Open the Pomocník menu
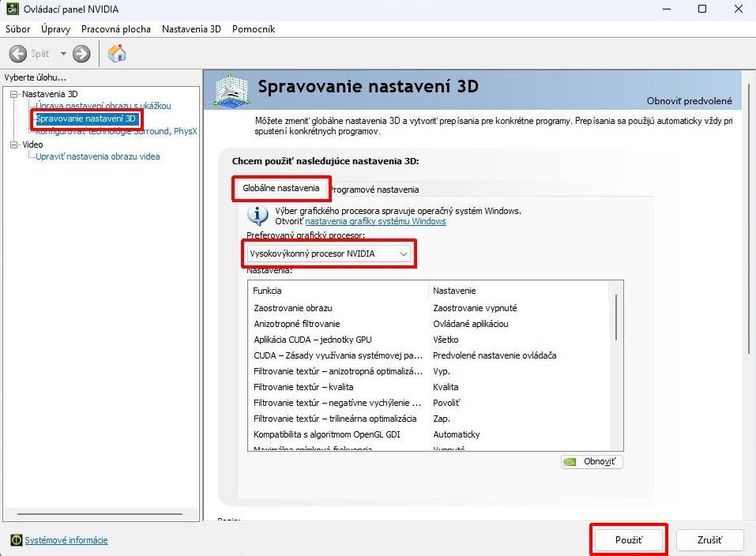 tap(254, 29)
